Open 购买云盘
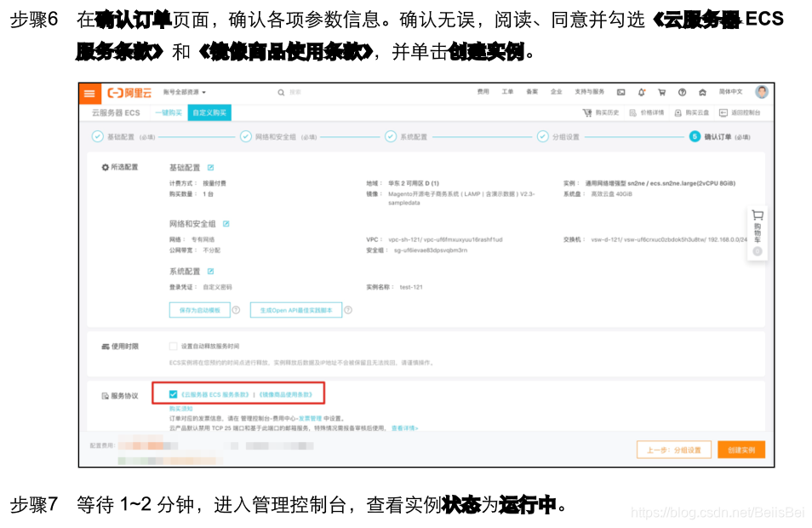812x528 pixels. 691,112
